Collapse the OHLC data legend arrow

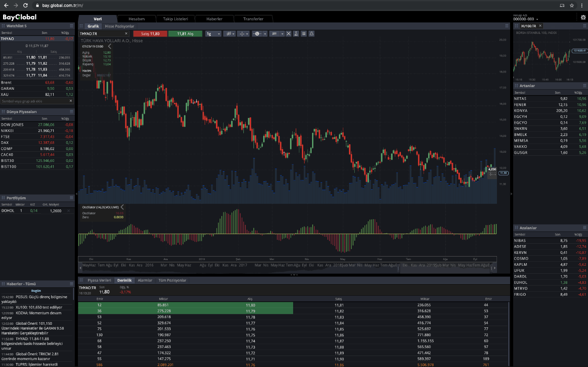tap(110, 46)
